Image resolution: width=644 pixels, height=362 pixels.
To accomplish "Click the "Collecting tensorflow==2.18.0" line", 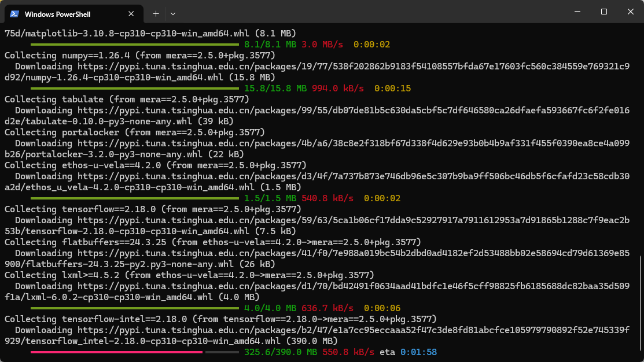I will pos(153,209).
